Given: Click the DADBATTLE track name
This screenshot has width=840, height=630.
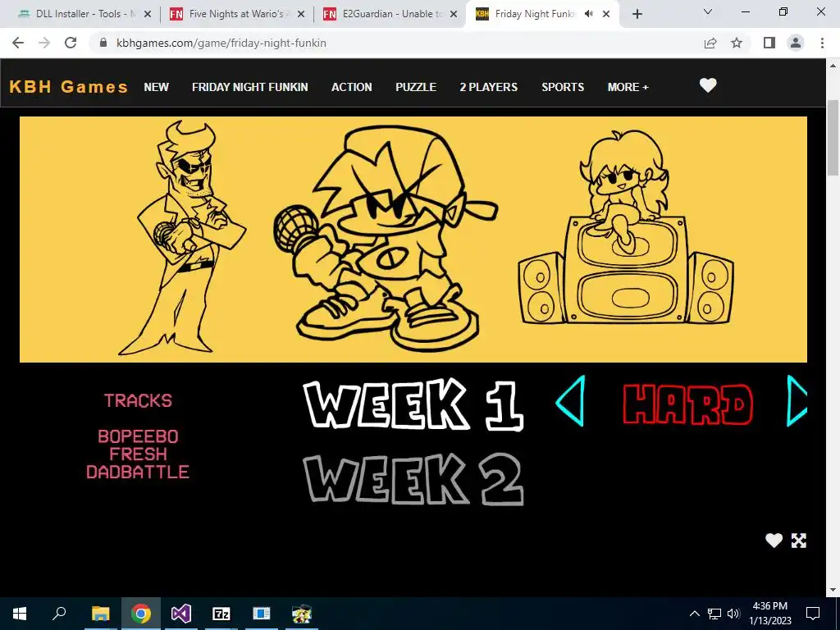Looking at the screenshot, I should tap(138, 472).
